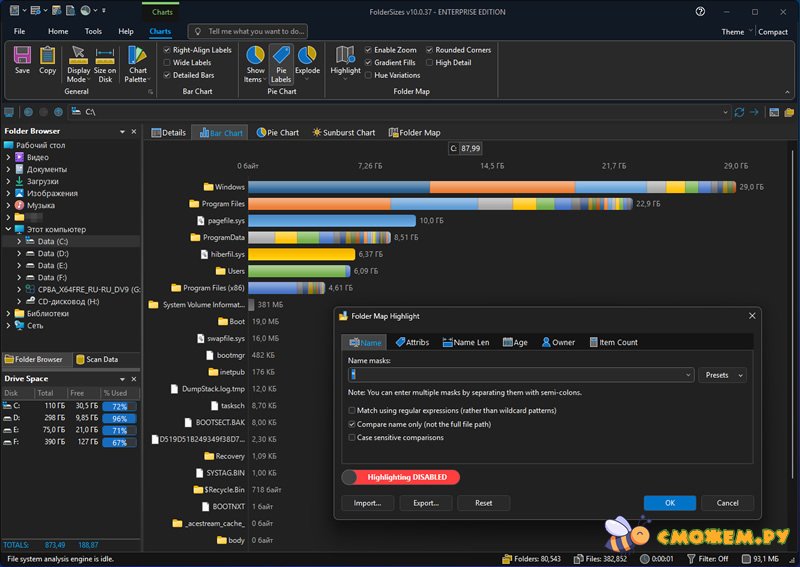The height and width of the screenshot is (567, 800).
Task: Click the Copy chart icon
Action: [x=48, y=60]
